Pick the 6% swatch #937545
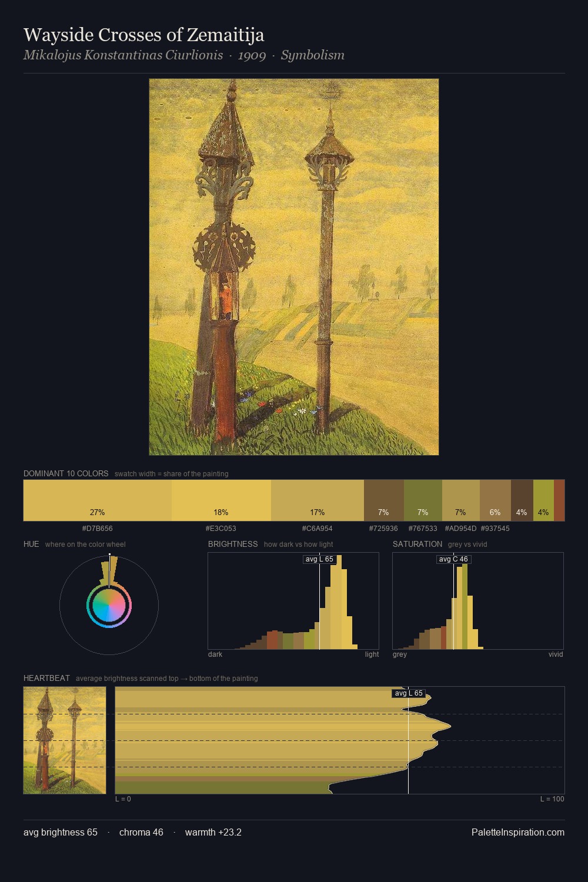 [x=495, y=500]
